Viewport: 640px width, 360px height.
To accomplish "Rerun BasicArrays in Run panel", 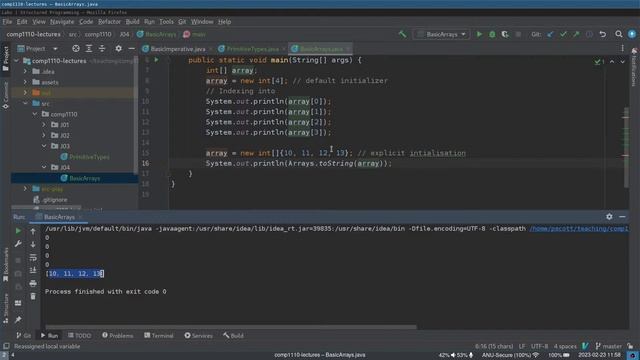I will click(18, 231).
